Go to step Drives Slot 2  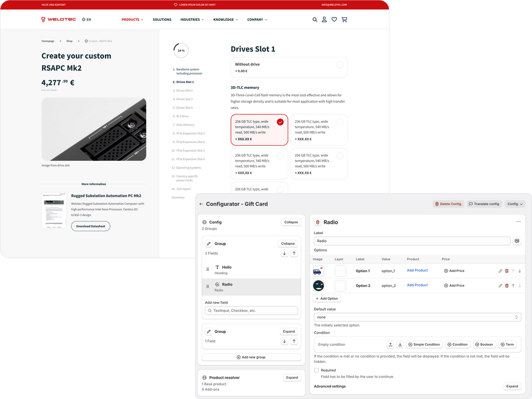(x=182, y=90)
